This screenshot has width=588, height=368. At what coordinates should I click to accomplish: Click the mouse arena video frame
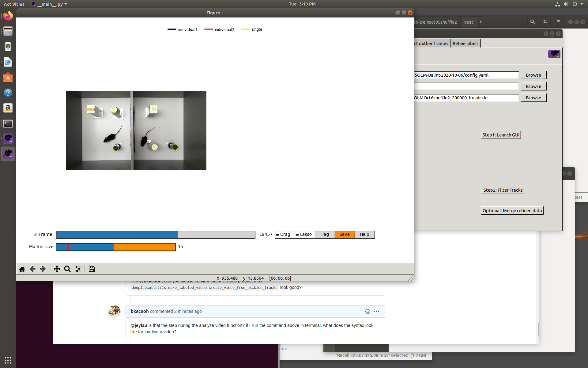click(136, 130)
